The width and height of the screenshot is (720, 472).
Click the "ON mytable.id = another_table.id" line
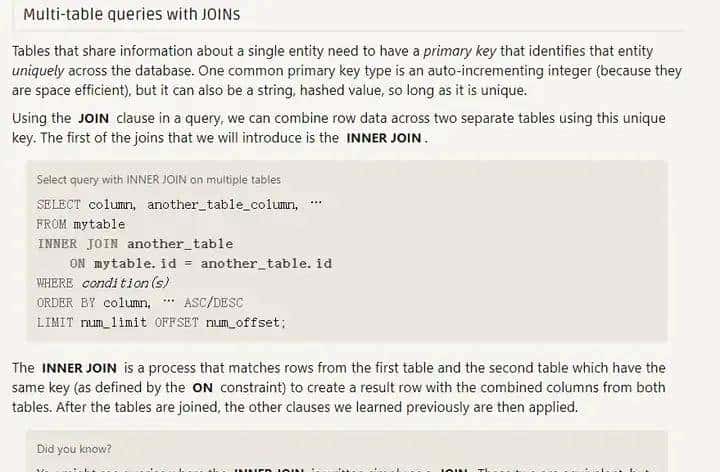200,263
